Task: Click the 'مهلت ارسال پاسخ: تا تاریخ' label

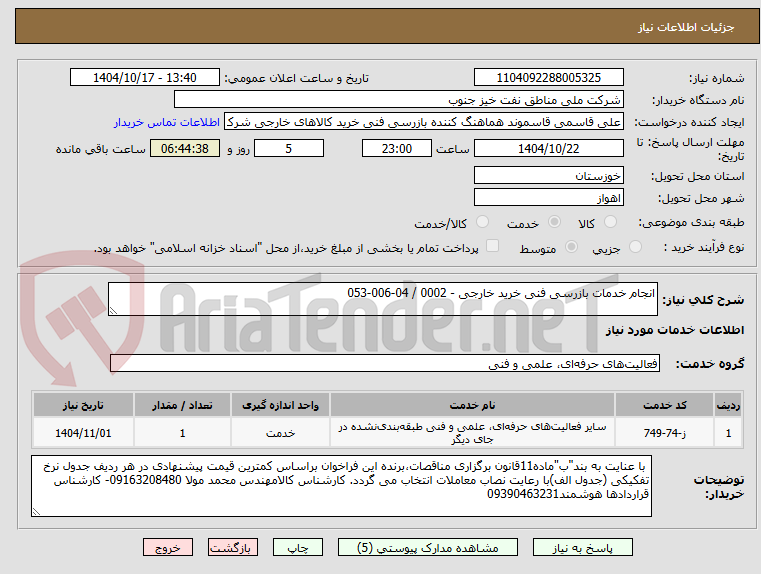Action: click(690, 149)
